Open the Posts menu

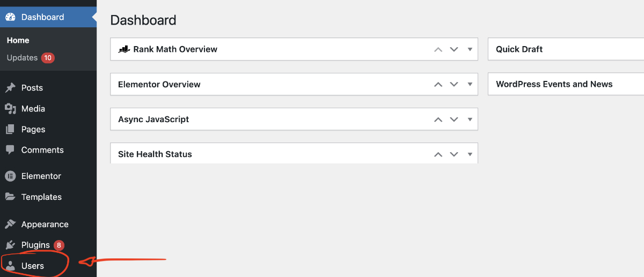click(48, 88)
